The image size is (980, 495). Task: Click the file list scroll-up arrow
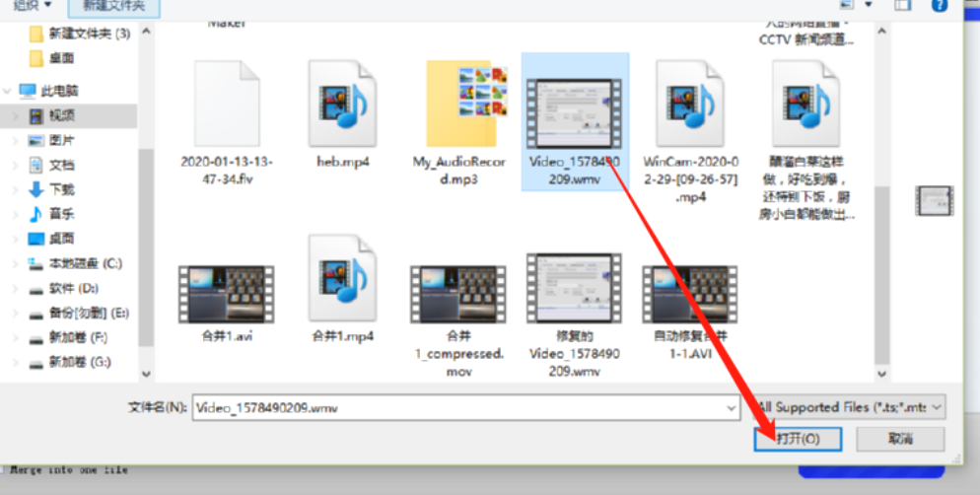[881, 31]
